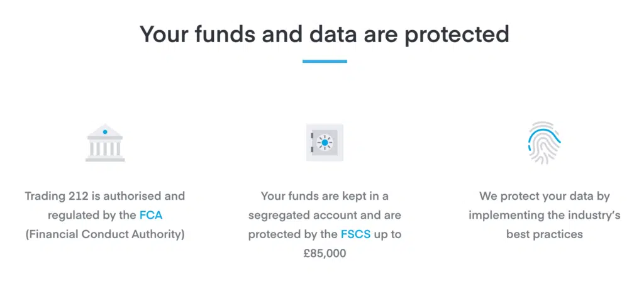Click the blue underline beneath the heading
The width and height of the screenshot is (644, 296).
click(325, 61)
